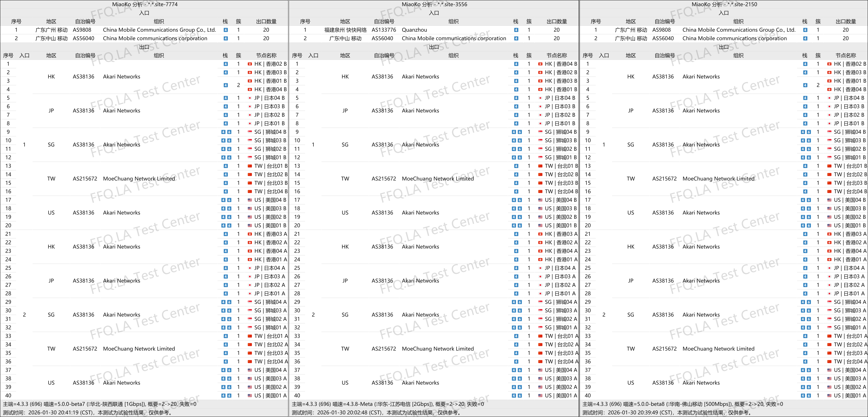Click AS133776 in the site-3556 entry table
The height and width of the screenshot is (417, 868).
[384, 30]
